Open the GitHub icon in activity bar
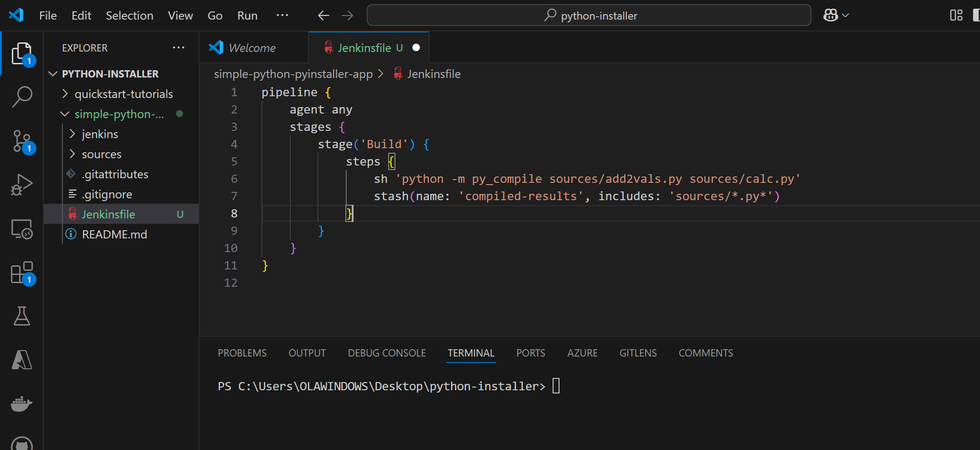Viewport: 980px width, 450px height. (21, 443)
